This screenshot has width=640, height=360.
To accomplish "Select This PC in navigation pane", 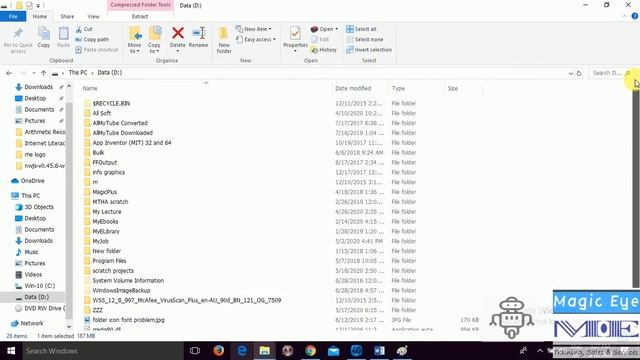I will tap(30, 196).
